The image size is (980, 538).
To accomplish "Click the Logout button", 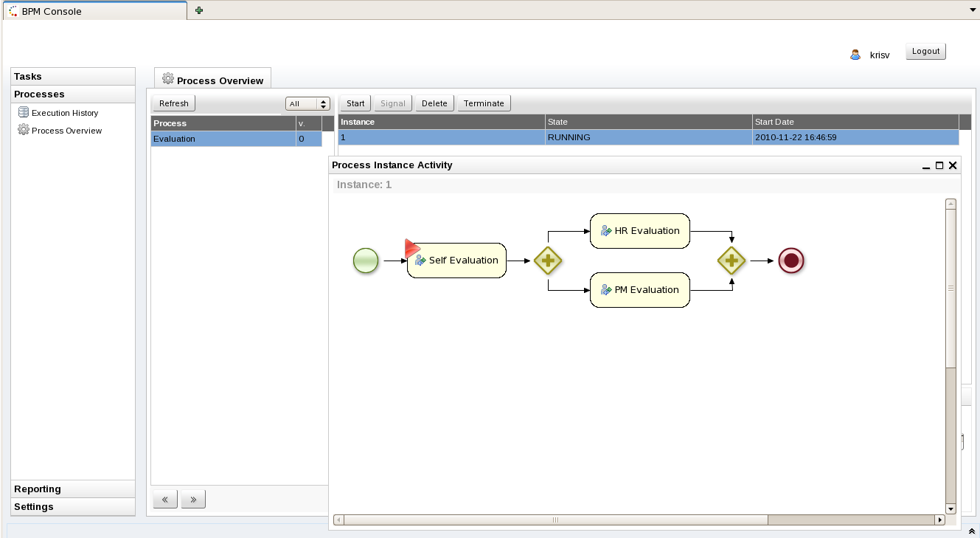I will [x=925, y=52].
